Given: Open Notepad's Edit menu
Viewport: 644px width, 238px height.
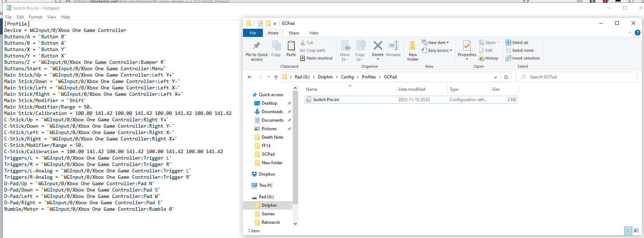Looking at the screenshot, I should tap(20, 17).
